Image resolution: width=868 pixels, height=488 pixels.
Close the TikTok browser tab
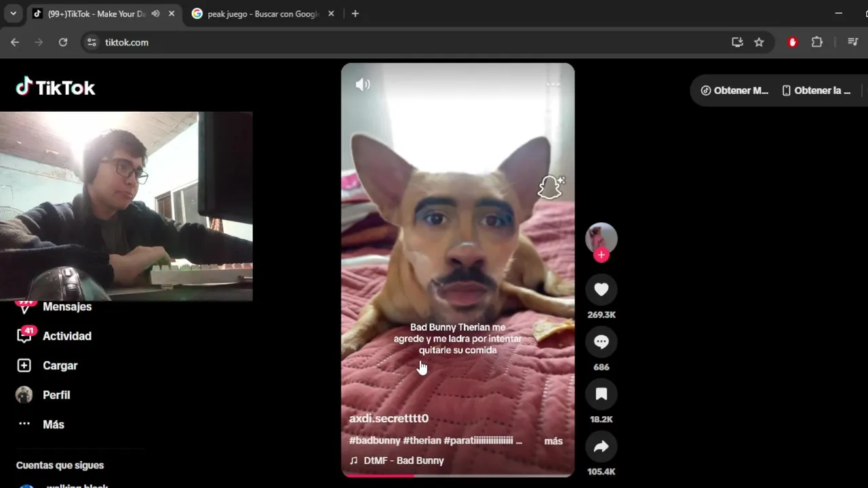172,14
